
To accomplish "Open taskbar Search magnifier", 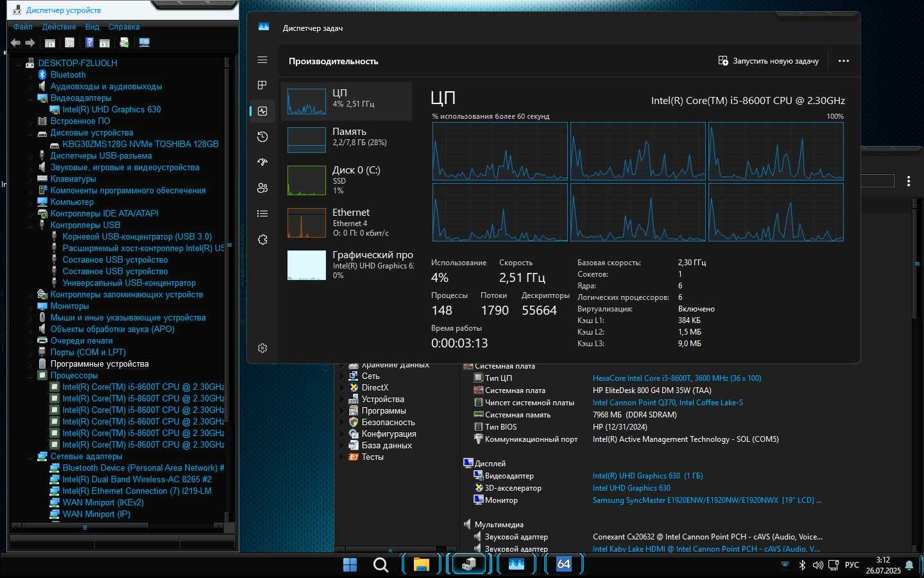I will [381, 565].
